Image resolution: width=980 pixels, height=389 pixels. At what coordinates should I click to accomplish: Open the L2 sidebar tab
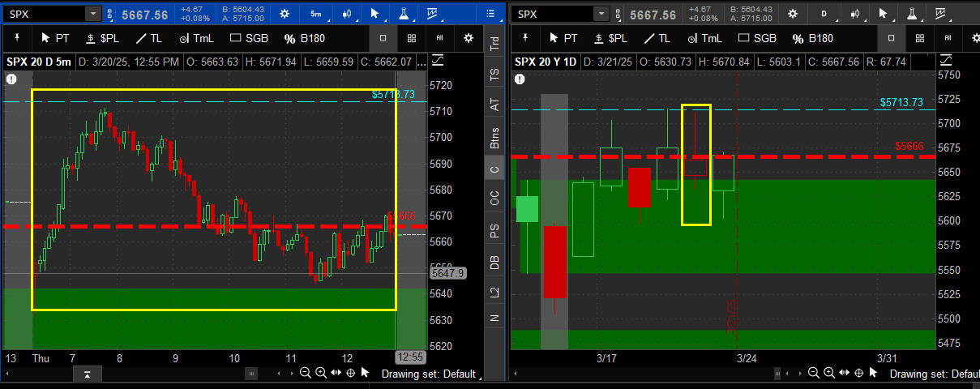point(494,292)
